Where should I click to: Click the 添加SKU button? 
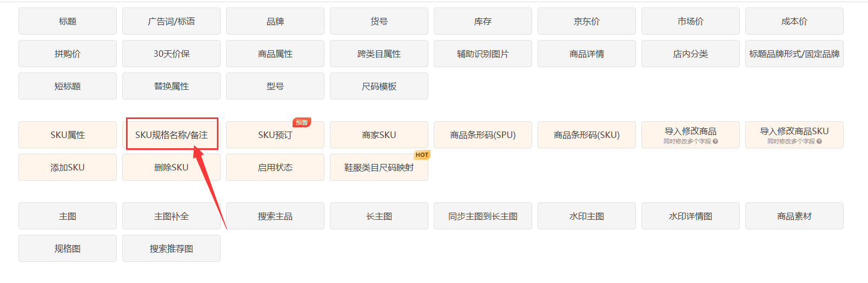pos(68,167)
